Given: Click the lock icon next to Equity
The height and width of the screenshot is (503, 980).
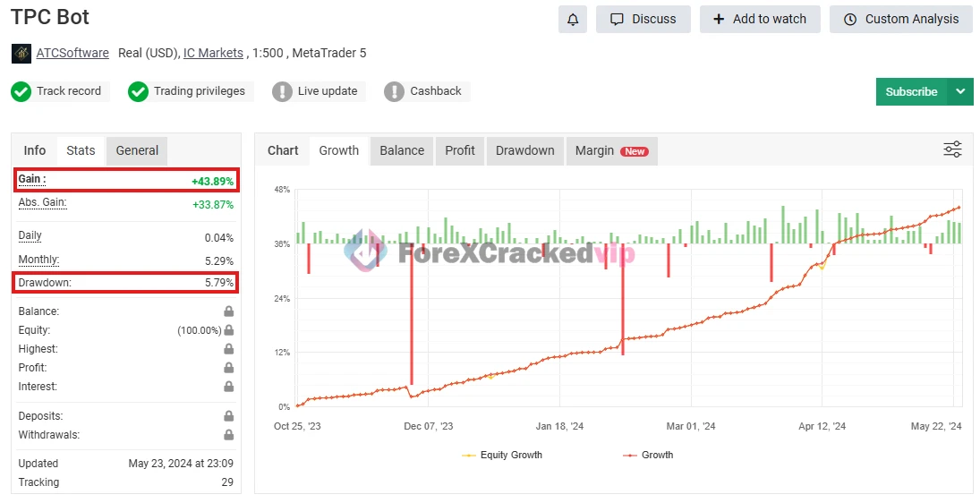Looking at the screenshot, I should pyautogui.click(x=229, y=330).
